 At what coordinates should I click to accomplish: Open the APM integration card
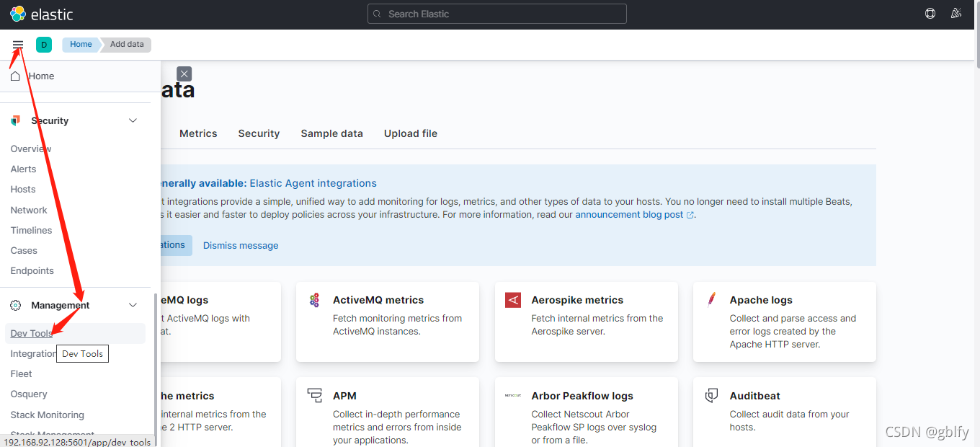(x=388, y=412)
